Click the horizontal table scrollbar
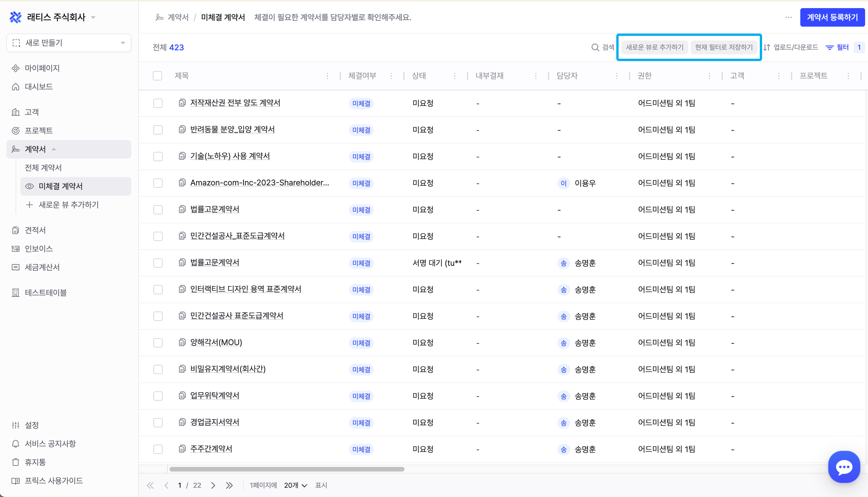The height and width of the screenshot is (497, 868). click(287, 469)
